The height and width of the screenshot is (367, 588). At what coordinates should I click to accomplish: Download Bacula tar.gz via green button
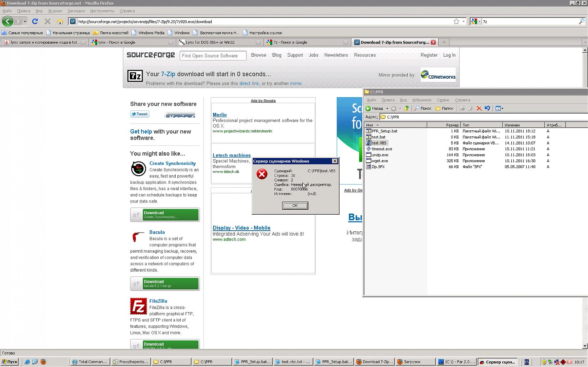coord(165,284)
